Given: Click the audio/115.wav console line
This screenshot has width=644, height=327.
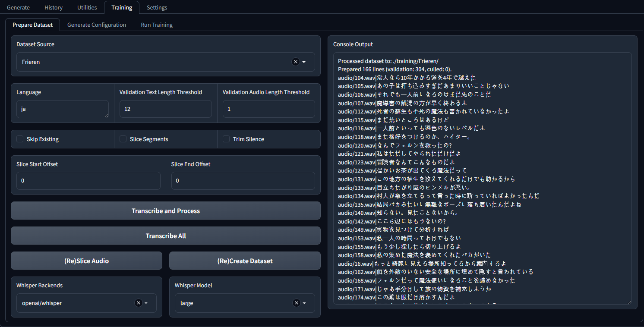Looking at the screenshot, I should tap(393, 120).
